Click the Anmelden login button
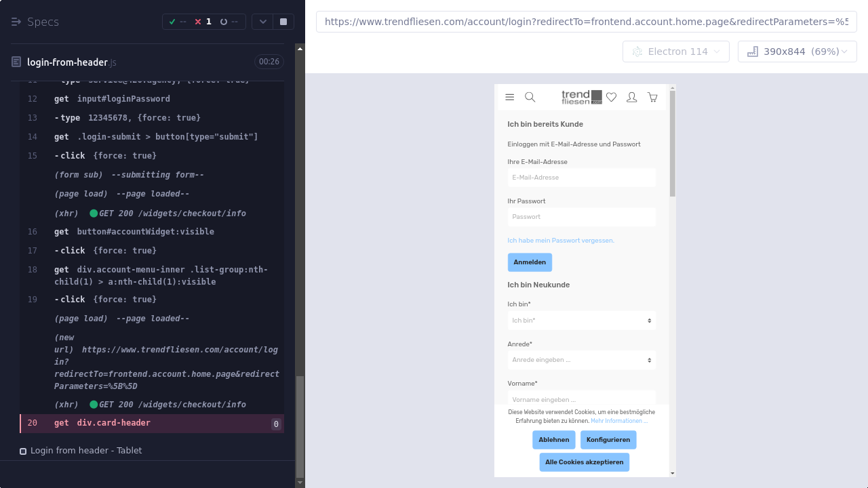Image resolution: width=868 pixels, height=488 pixels. (x=530, y=262)
